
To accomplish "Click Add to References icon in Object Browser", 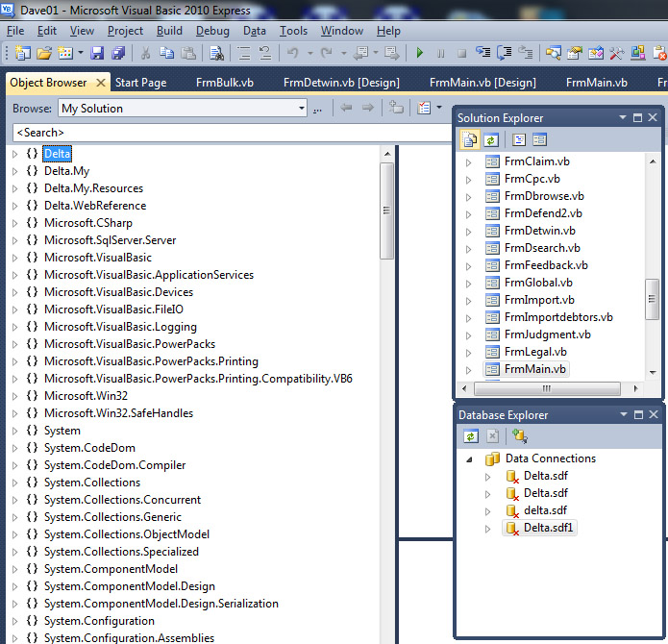I will click(x=396, y=108).
